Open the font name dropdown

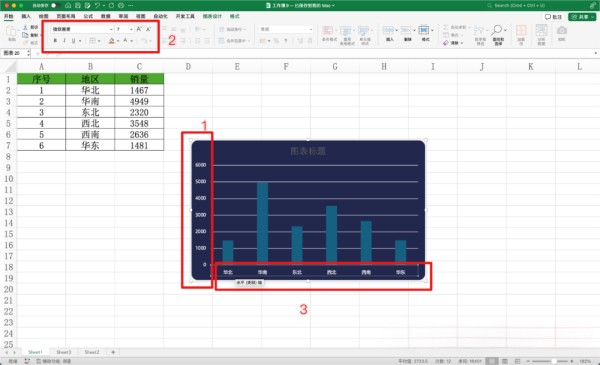pos(82,29)
